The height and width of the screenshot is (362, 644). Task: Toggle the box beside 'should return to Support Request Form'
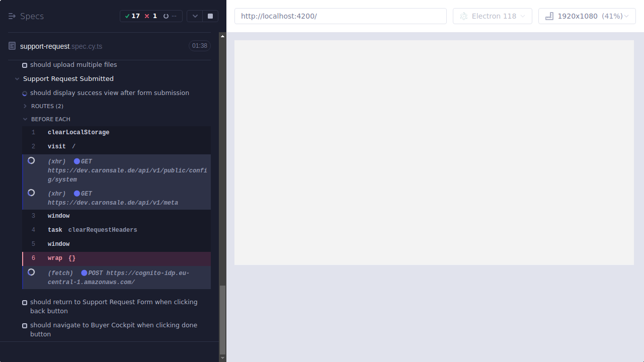coord(24,302)
